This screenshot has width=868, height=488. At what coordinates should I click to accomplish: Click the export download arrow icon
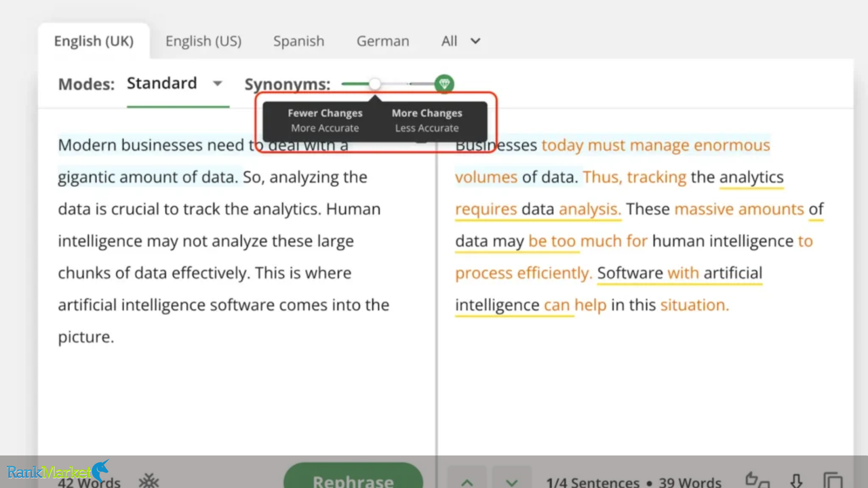[797, 481]
